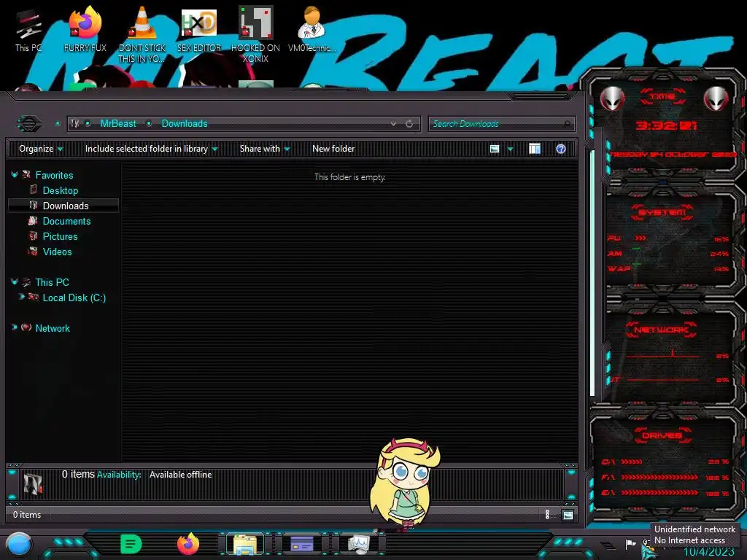Click the TIME clock widget readout
This screenshot has width=747, height=560.
666,125
